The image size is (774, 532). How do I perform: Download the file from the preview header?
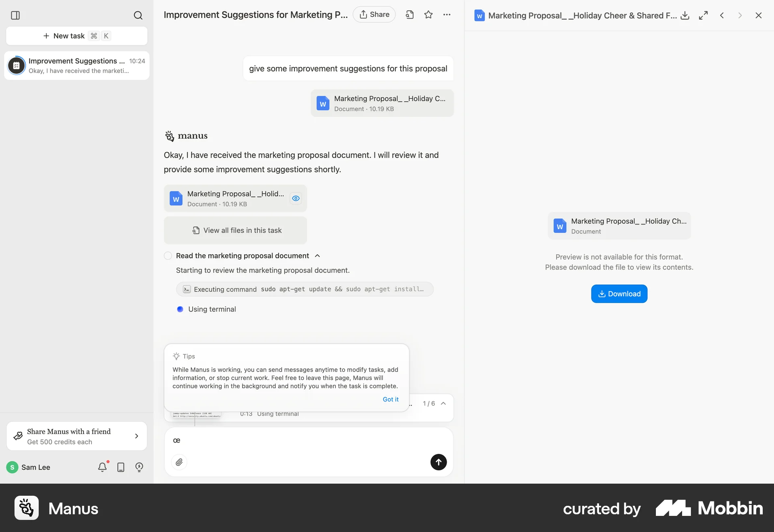(685, 15)
